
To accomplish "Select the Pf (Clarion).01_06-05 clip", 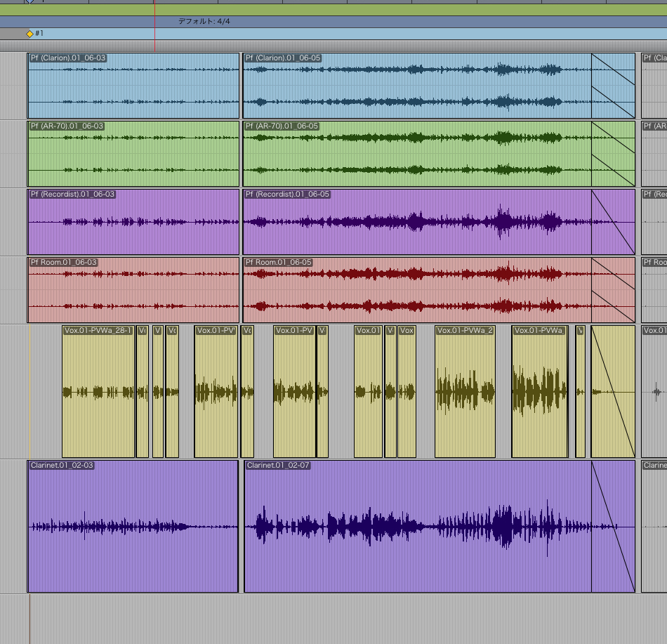I will tap(417, 86).
